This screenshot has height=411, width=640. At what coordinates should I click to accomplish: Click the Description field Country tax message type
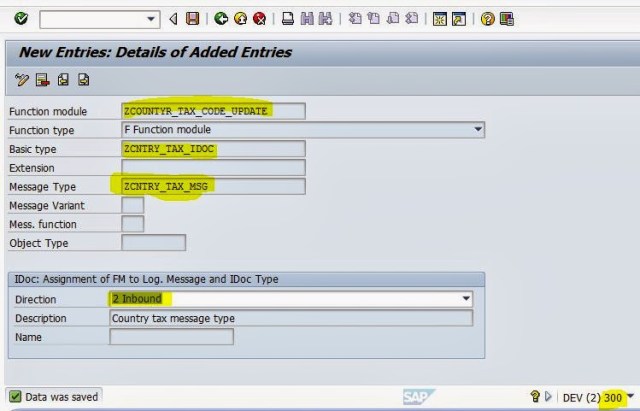pyautogui.click(x=291, y=318)
